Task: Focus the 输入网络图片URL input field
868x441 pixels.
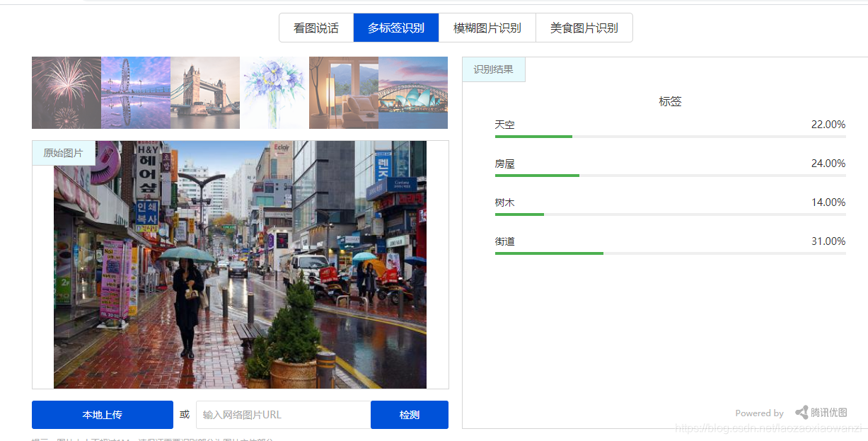Action: (283, 415)
